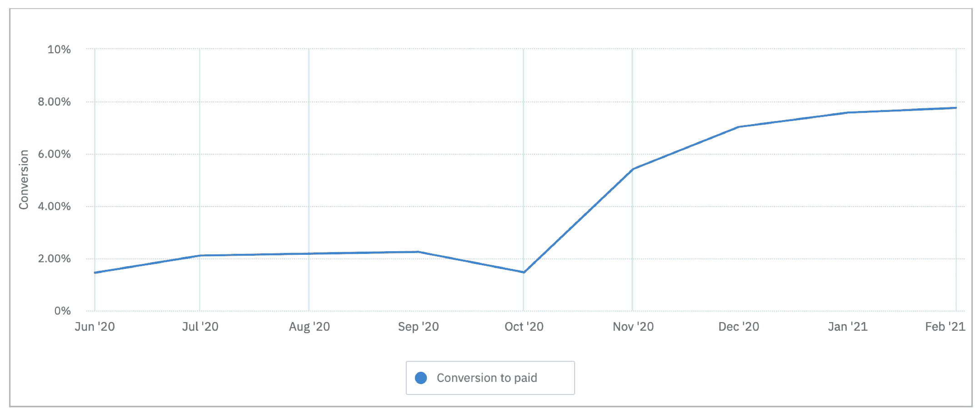
Task: Click the Dec '20 x-axis label
Action: (x=739, y=326)
